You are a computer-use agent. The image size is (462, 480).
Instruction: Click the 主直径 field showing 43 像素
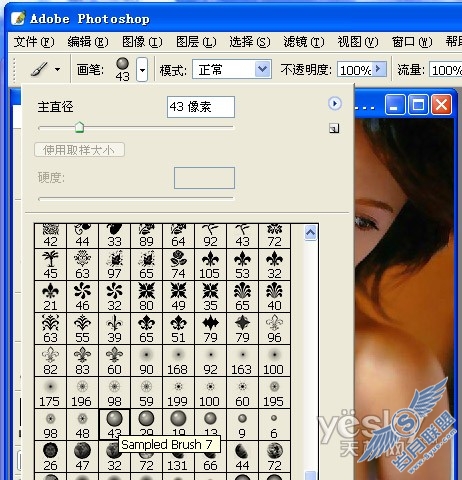(201, 107)
